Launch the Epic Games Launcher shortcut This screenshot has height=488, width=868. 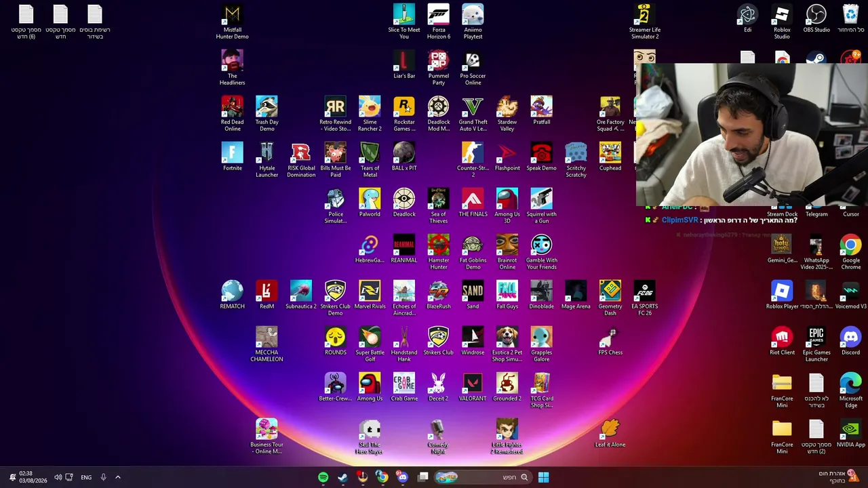click(x=816, y=344)
